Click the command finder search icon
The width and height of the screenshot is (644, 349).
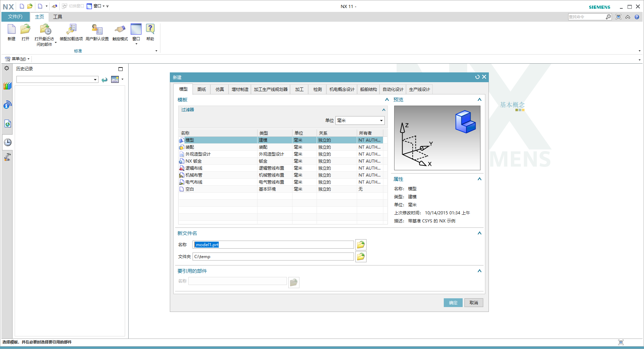tap(608, 16)
